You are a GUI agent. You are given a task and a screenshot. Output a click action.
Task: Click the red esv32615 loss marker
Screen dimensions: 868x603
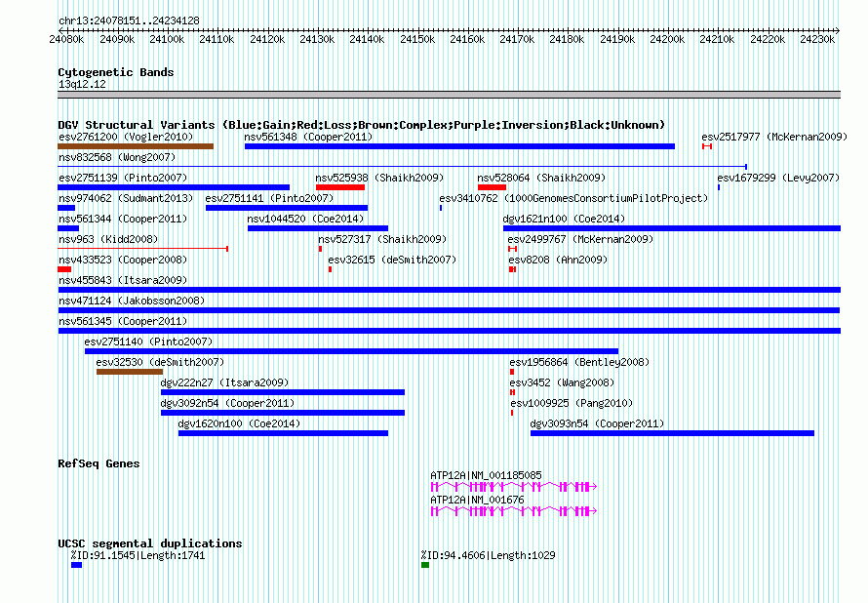(330, 269)
